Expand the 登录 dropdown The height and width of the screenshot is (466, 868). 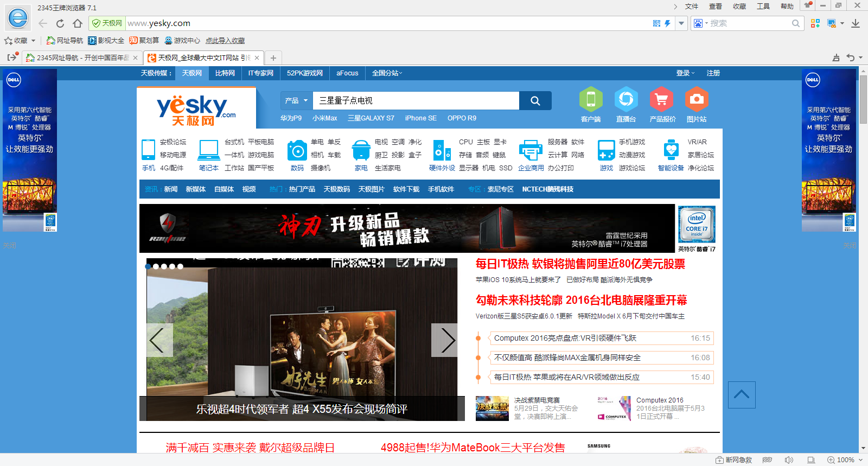pyautogui.click(x=685, y=73)
